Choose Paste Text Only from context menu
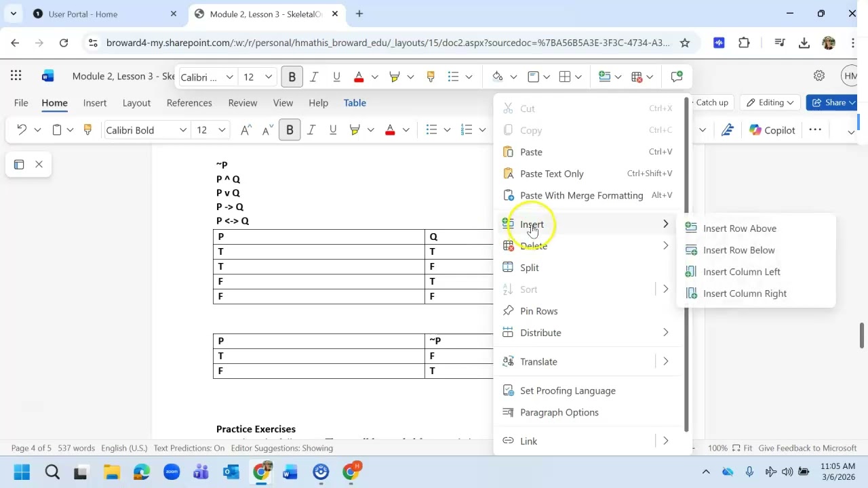 (589, 174)
